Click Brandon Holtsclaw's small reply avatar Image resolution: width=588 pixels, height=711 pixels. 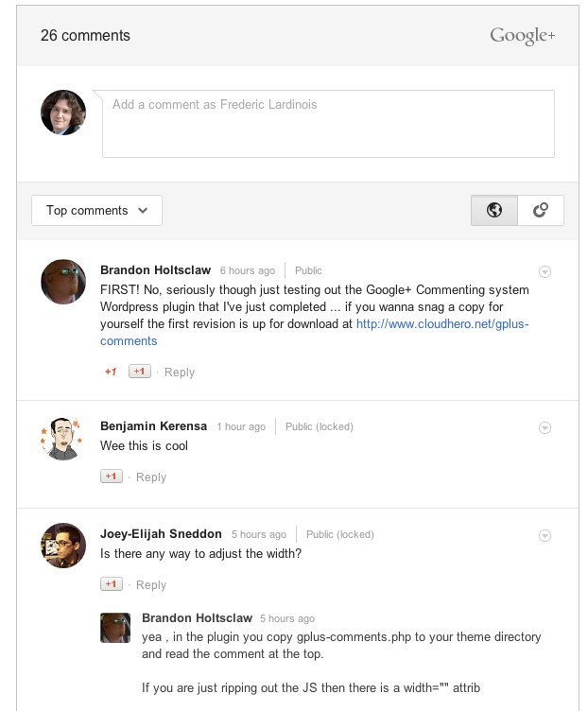[x=115, y=628]
